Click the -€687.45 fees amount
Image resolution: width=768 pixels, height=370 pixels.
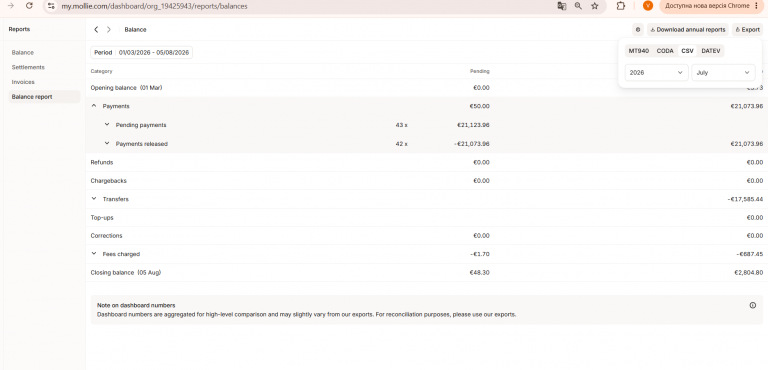coord(749,254)
